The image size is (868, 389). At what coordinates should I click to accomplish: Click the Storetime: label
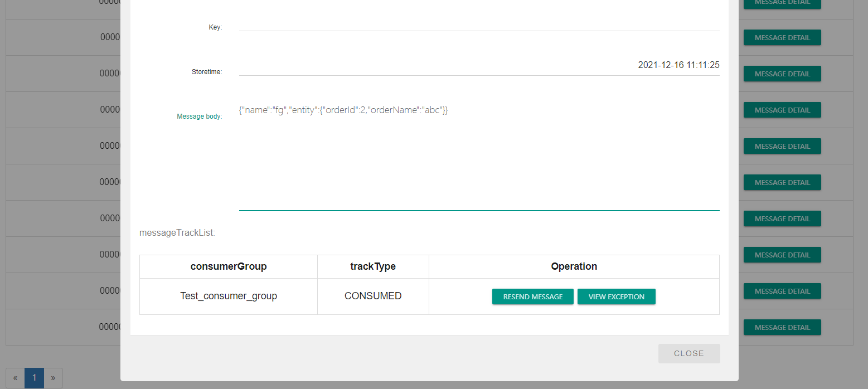[206, 72]
